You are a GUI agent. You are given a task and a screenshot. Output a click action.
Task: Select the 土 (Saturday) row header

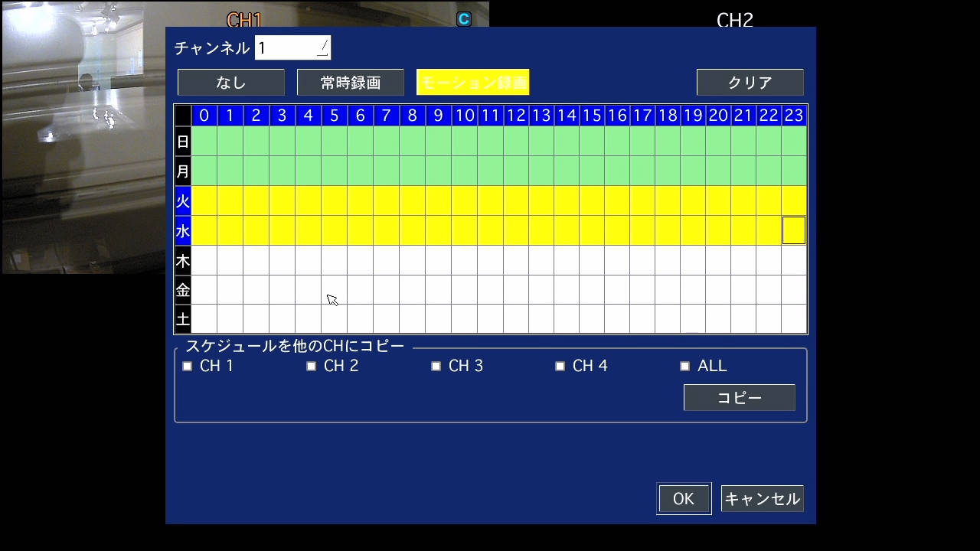click(183, 319)
